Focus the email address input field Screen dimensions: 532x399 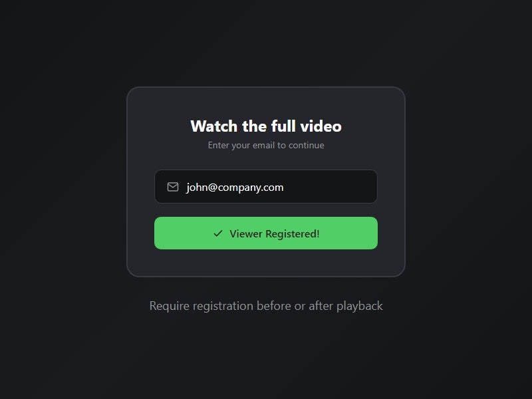click(x=265, y=187)
